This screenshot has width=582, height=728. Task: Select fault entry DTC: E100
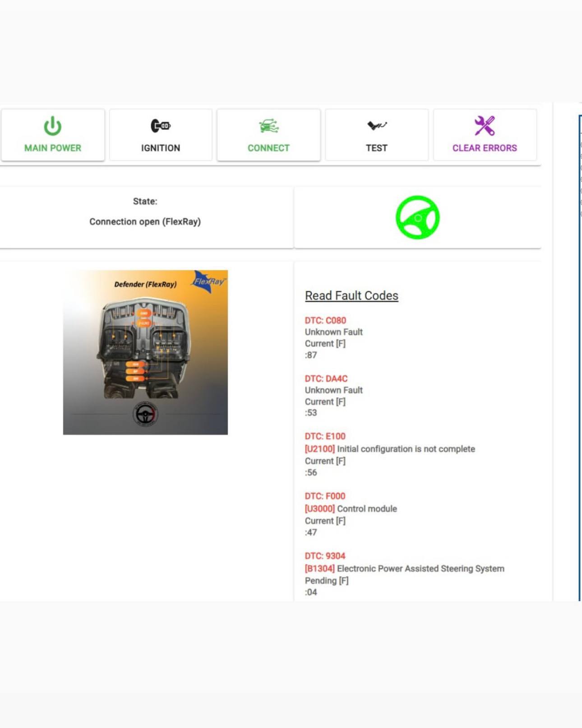[x=325, y=436]
